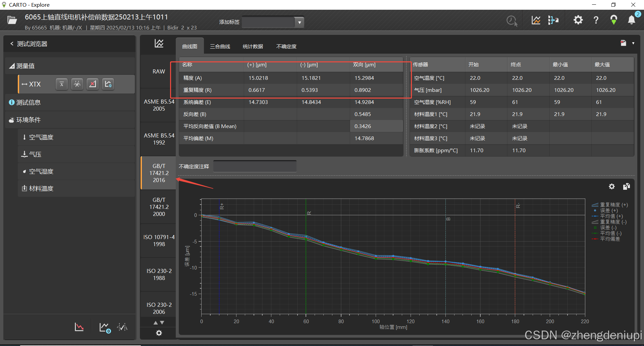Viewport: 644px width, 346px height.
Task: Open the notifications bell
Action: tap(631, 20)
